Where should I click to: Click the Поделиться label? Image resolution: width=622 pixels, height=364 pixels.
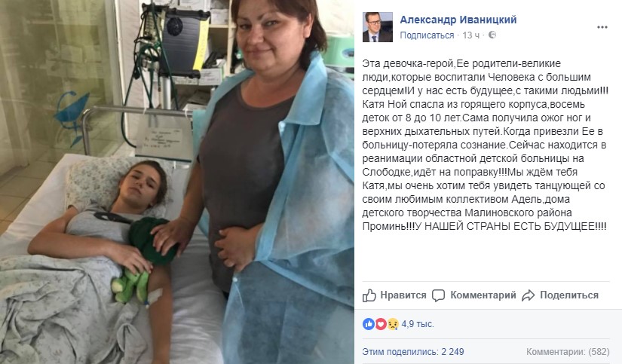(569, 295)
